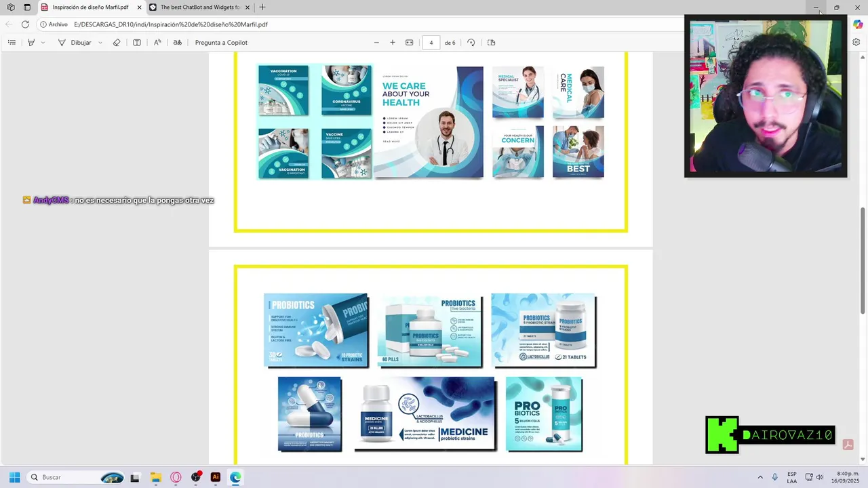Open Task View from taskbar

point(135,477)
